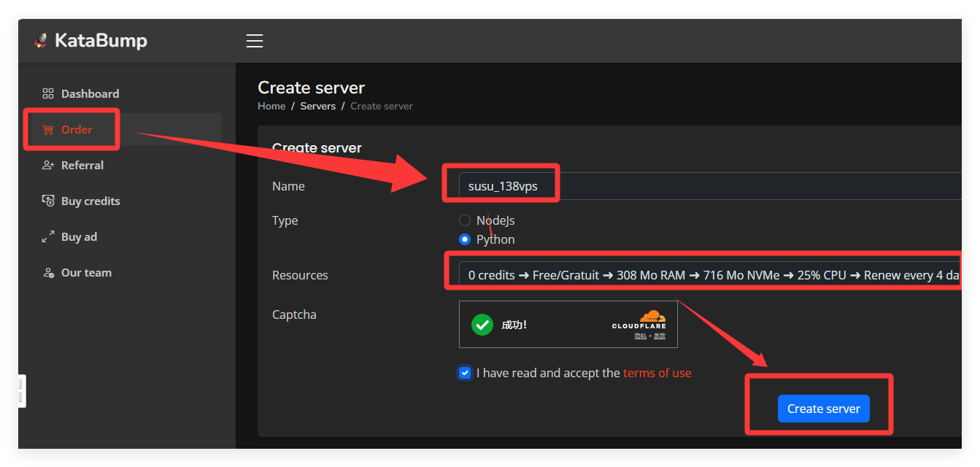The width and height of the screenshot is (980, 467).
Task: Open Cloudflare's 隐私 privacy link
Action: (x=639, y=336)
